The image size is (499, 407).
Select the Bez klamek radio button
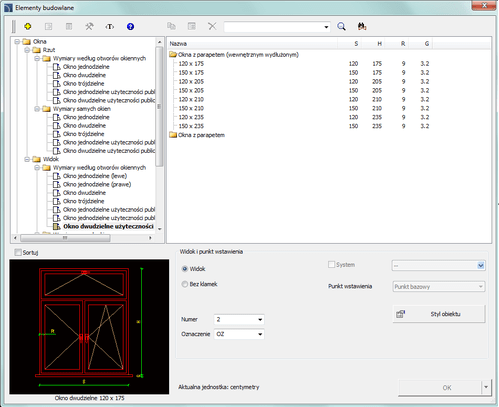tap(185, 284)
